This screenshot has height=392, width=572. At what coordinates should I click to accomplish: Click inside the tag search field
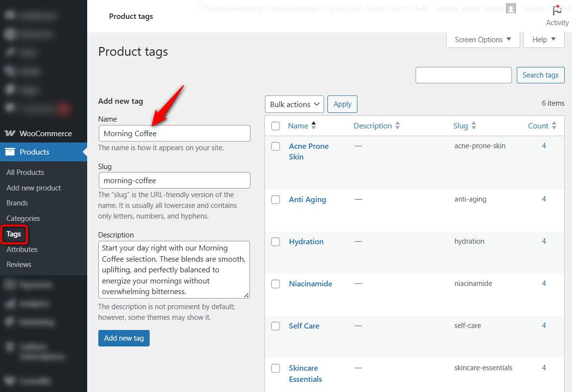click(x=463, y=75)
